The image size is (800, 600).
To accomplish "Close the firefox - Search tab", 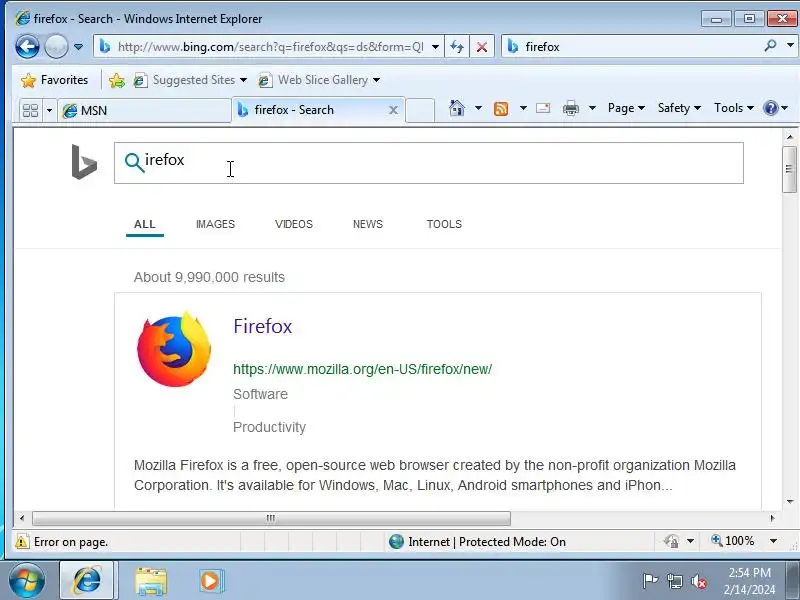I will 393,110.
